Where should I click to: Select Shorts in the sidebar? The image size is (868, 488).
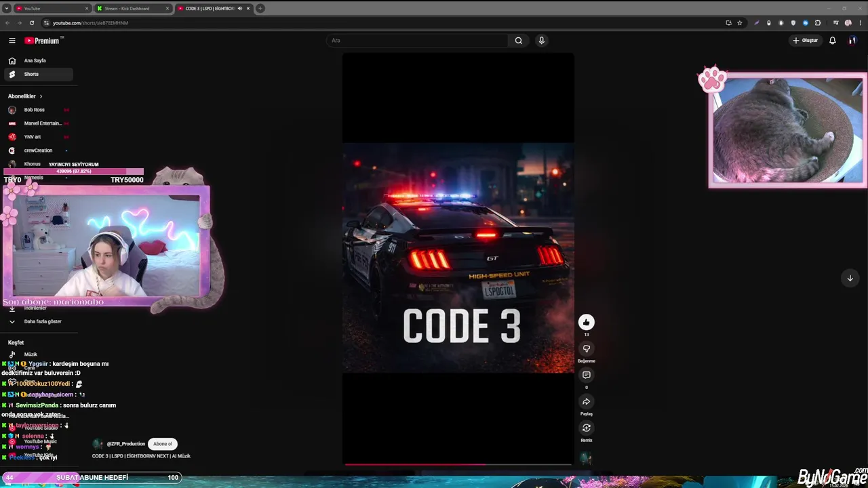click(38, 74)
